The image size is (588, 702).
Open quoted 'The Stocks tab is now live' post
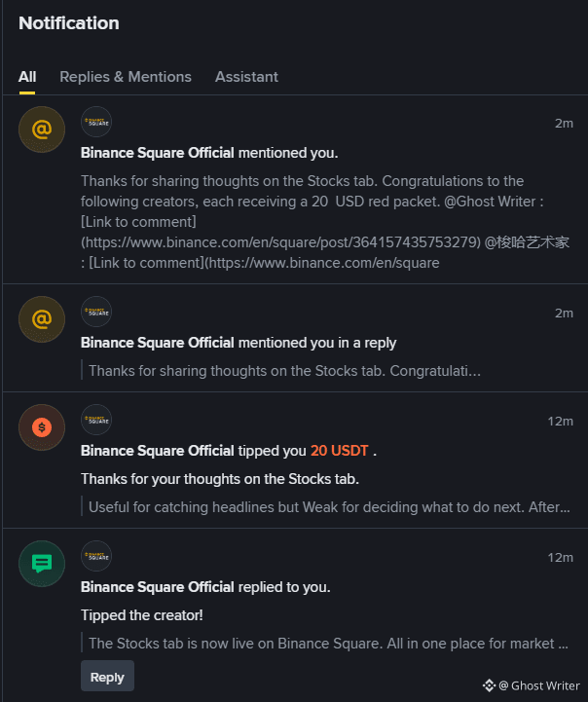328,644
